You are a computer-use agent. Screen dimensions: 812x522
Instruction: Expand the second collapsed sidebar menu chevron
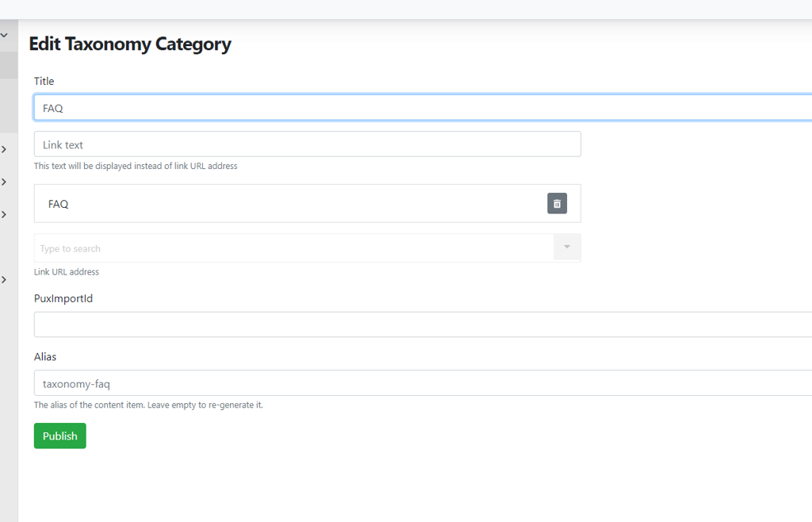[4, 182]
